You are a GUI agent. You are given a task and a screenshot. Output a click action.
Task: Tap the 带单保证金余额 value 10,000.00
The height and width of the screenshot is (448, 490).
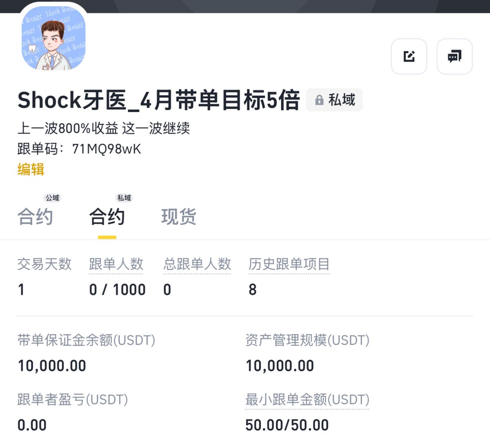point(52,366)
